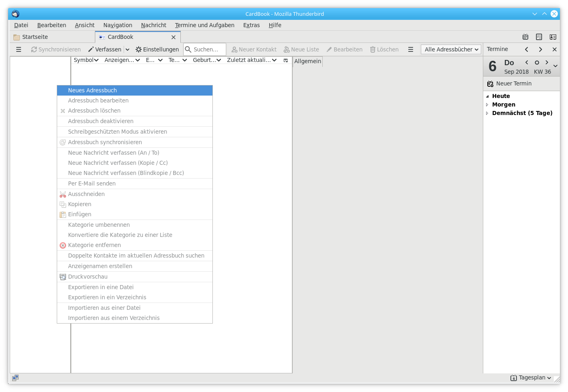Open the Tagesplan dropdown
Image resolution: width=568 pixels, height=392 pixels.
531,377
